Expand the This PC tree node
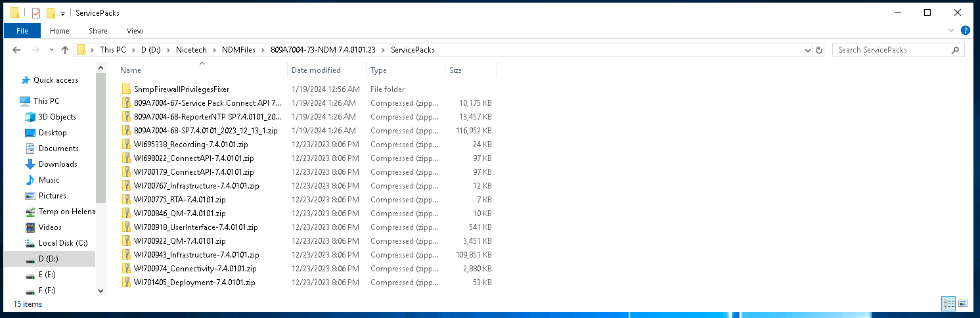This screenshot has width=980, height=318. point(14,101)
